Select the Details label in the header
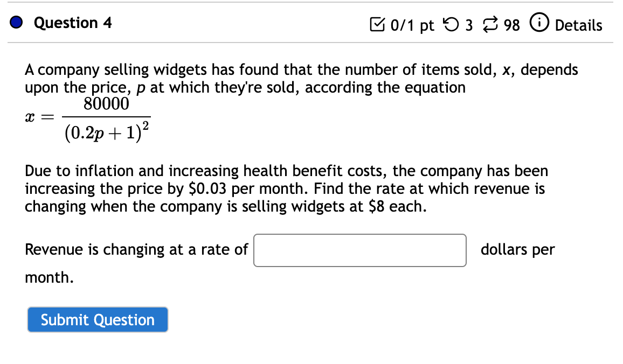The height and width of the screenshot is (364, 623). click(x=579, y=25)
